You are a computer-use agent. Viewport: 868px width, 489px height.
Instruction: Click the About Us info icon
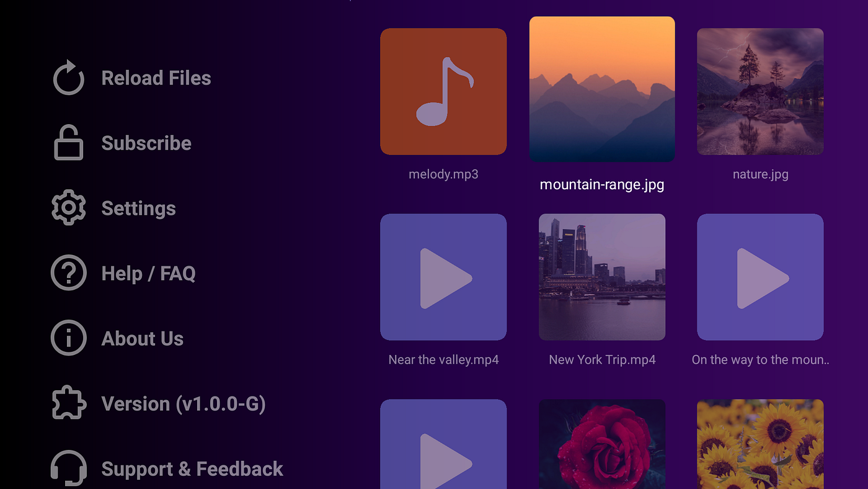68,338
